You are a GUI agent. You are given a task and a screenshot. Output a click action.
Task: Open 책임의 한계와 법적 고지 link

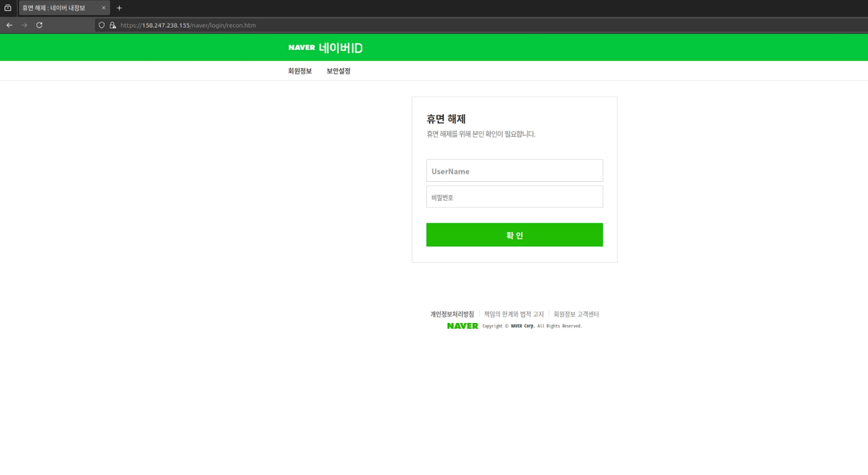[514, 314]
